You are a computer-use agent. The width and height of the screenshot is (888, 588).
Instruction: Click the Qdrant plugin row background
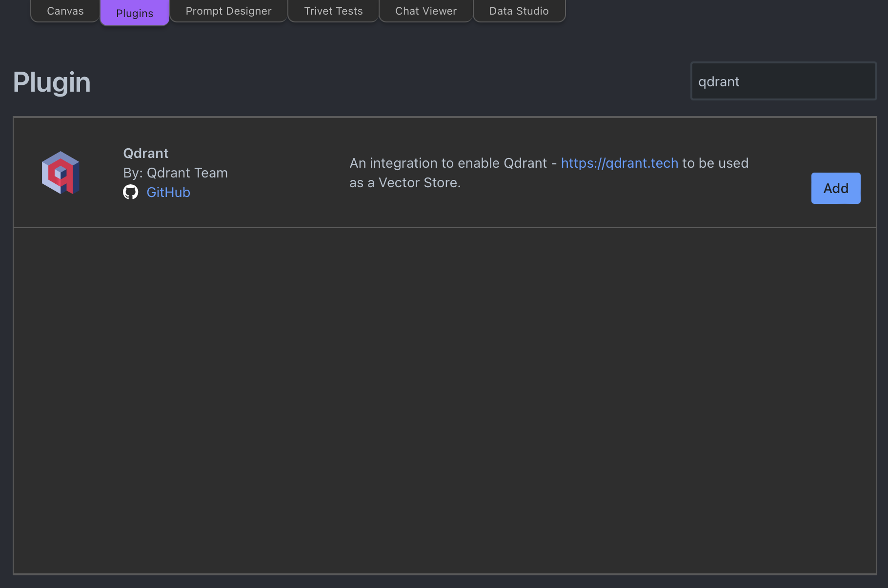(445, 173)
